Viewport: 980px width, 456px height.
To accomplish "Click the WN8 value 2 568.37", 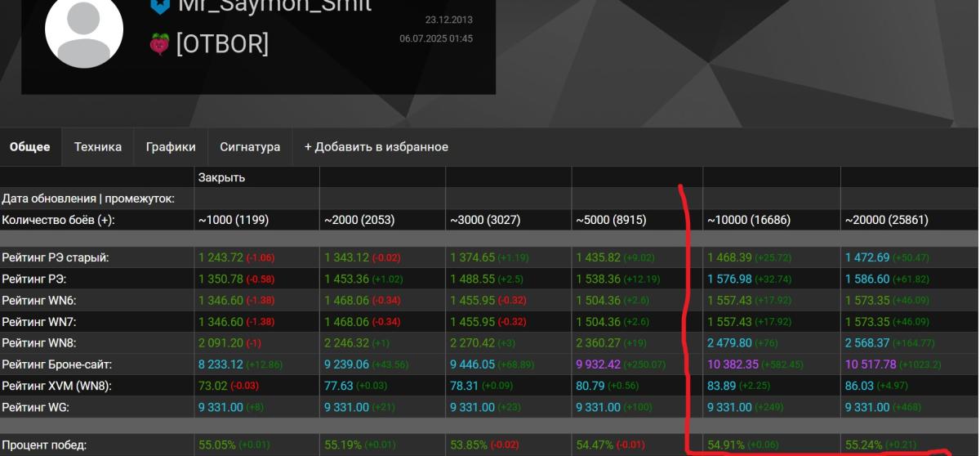I will (x=868, y=342).
